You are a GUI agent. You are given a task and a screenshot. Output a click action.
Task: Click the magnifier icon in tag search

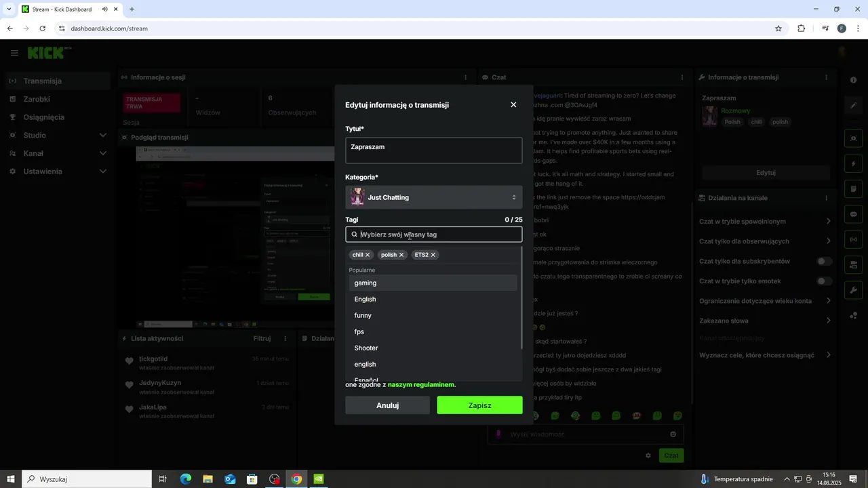354,235
